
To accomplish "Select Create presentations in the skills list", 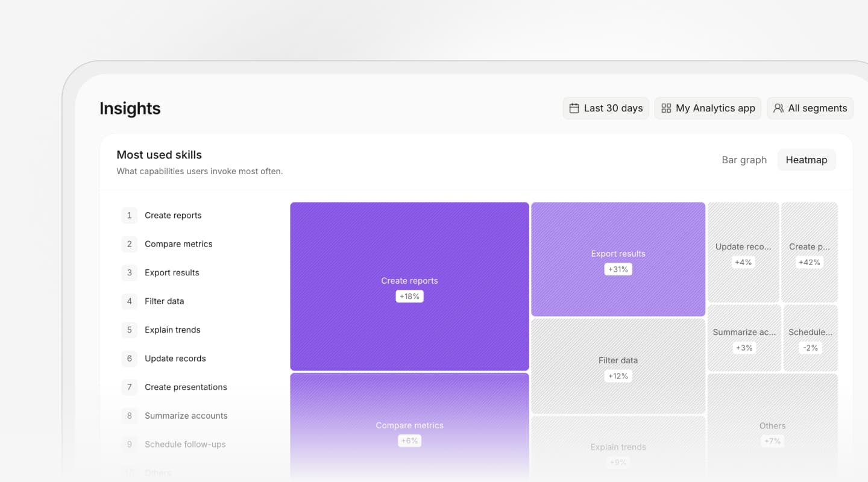I will 186,387.
